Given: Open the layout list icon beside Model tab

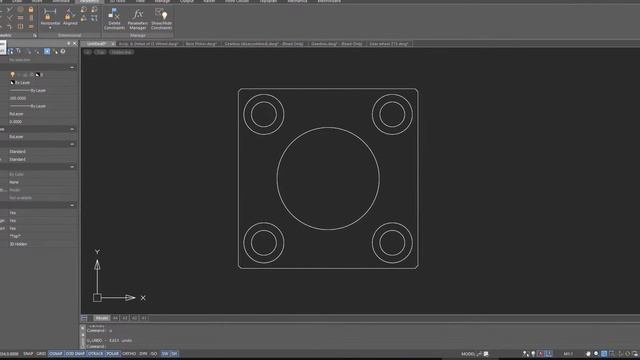Looking at the screenshot, I should (84, 318).
